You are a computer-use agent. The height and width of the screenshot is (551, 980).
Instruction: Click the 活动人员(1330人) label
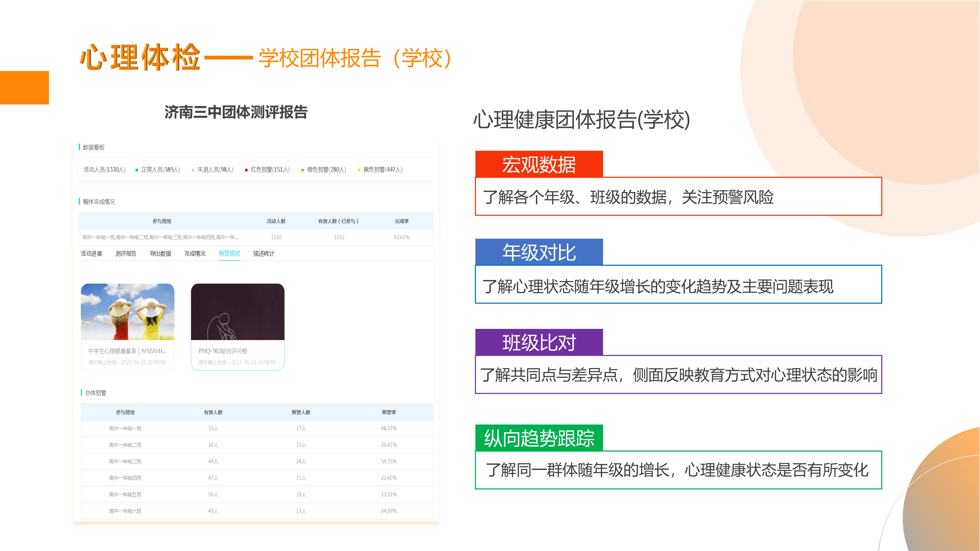105,170
